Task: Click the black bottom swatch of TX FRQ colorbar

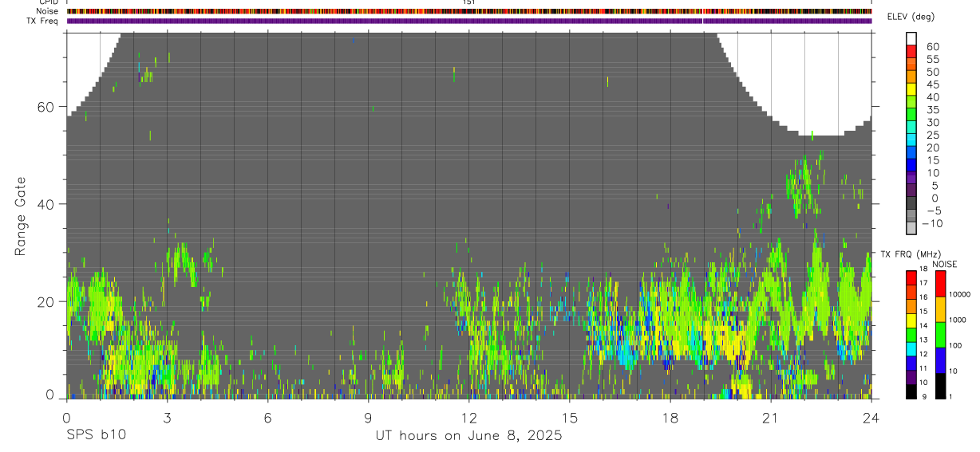Action: tap(911, 391)
